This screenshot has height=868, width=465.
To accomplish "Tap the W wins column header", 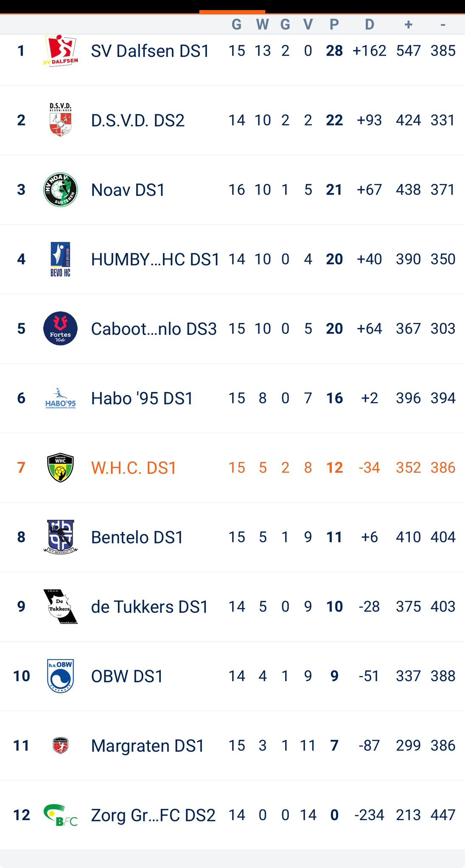I will point(263,25).
